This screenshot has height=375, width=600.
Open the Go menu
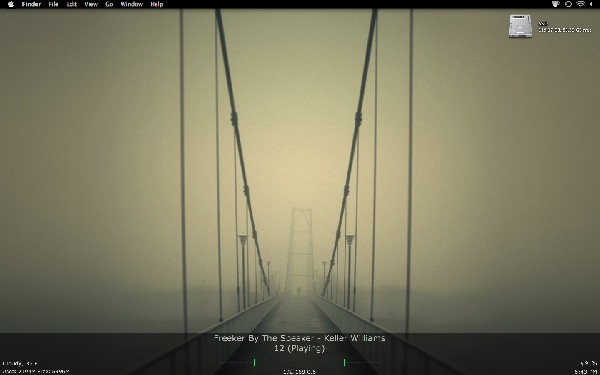(x=109, y=4)
